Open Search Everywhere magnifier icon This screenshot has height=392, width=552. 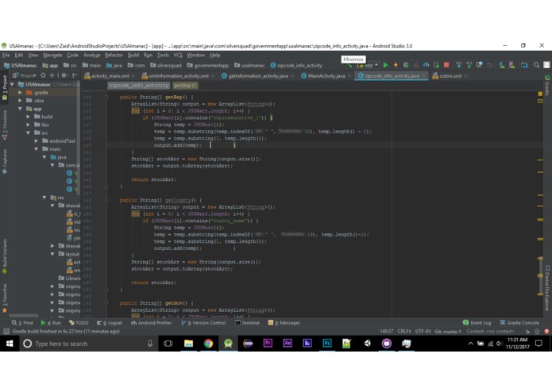(536, 65)
